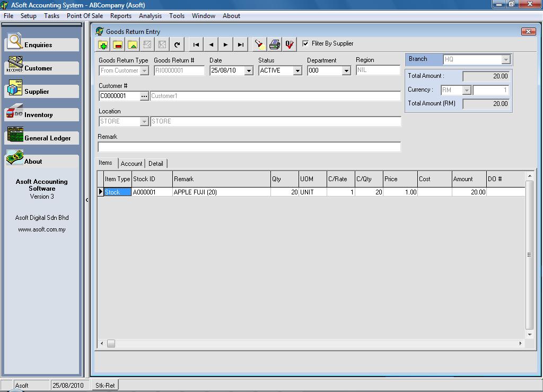Collapse the sidebar with the arrow handle
Screen dimensions: 543x392
(87, 200)
